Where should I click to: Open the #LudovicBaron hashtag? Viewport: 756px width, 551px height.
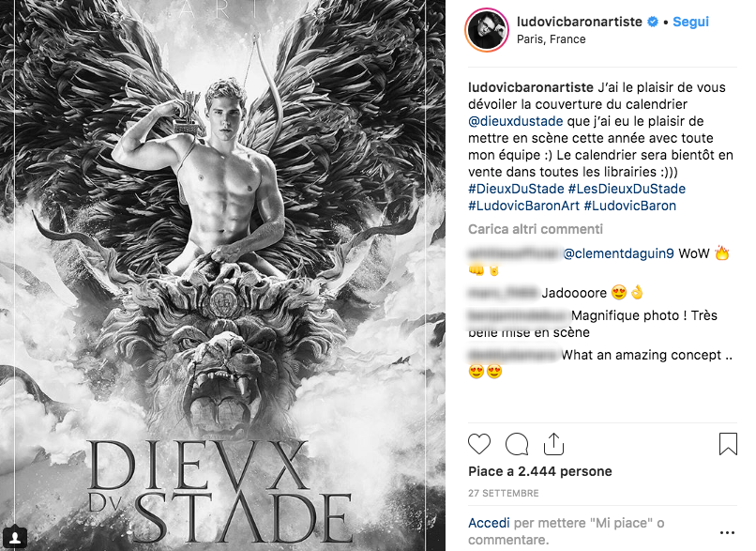pyautogui.click(x=629, y=206)
